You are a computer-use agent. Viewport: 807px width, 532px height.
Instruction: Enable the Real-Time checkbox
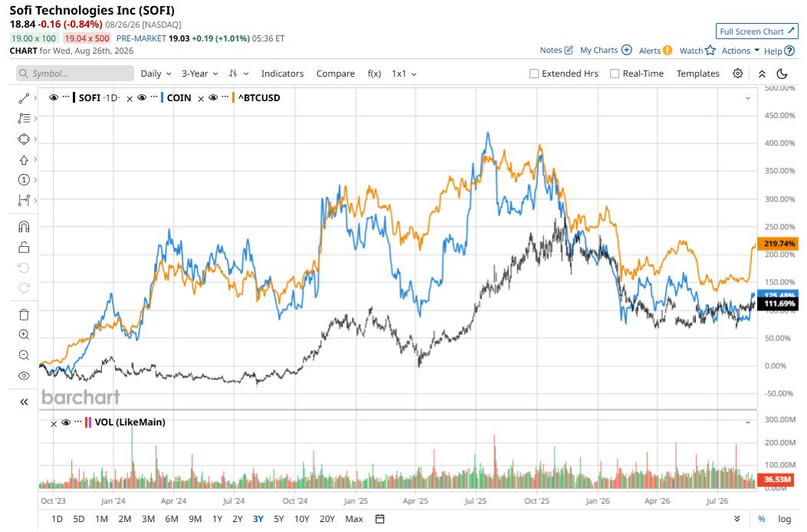pos(615,74)
